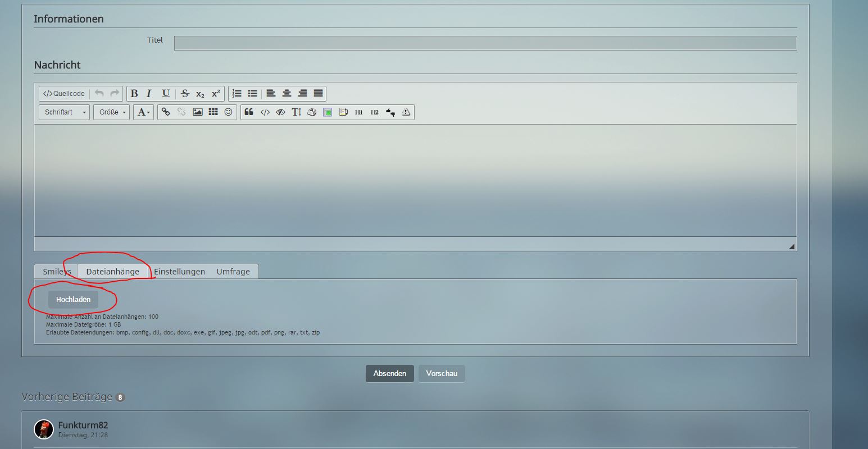Image resolution: width=868 pixels, height=449 pixels.
Task: Toggle Quellcode source view
Action: [64, 94]
